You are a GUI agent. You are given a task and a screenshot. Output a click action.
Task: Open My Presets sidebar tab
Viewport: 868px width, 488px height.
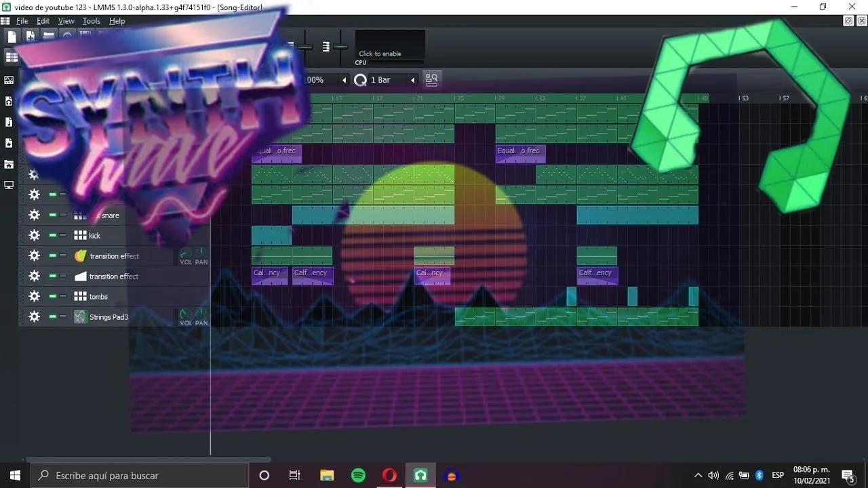pos(9,143)
